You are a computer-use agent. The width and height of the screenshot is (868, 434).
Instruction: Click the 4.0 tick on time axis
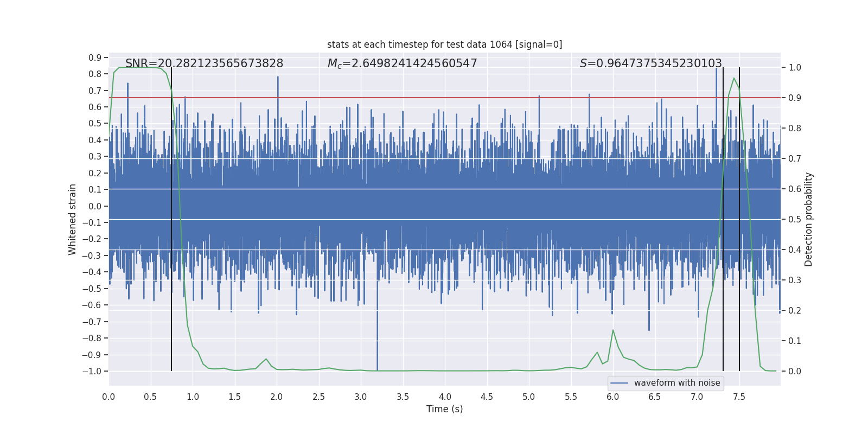tap(445, 397)
